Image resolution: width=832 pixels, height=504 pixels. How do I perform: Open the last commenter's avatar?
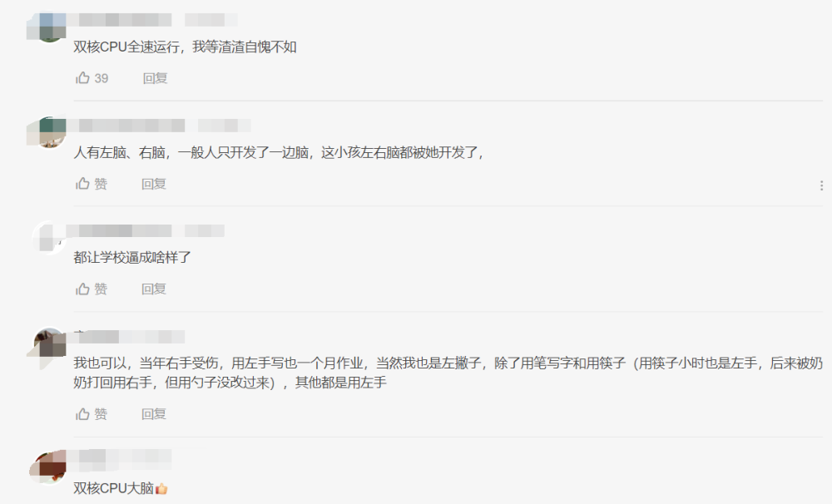pos(49,468)
